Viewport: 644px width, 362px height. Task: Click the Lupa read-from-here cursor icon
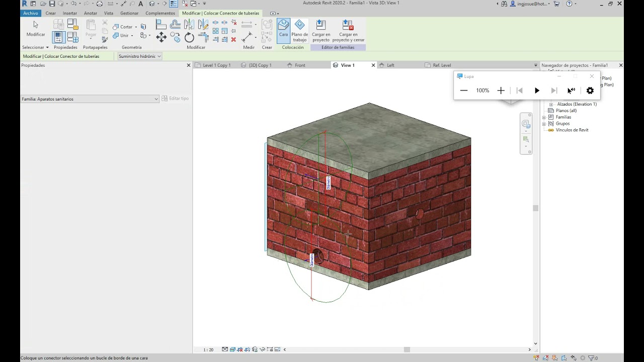point(571,90)
